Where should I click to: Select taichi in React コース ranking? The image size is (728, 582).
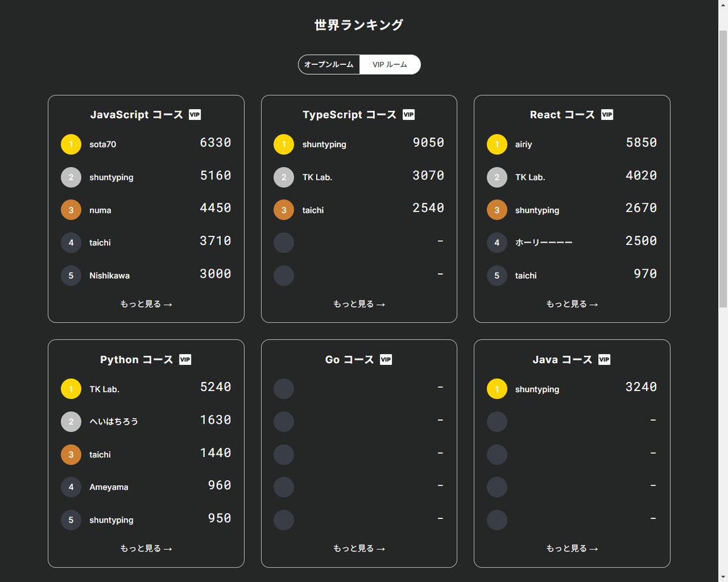(x=526, y=276)
